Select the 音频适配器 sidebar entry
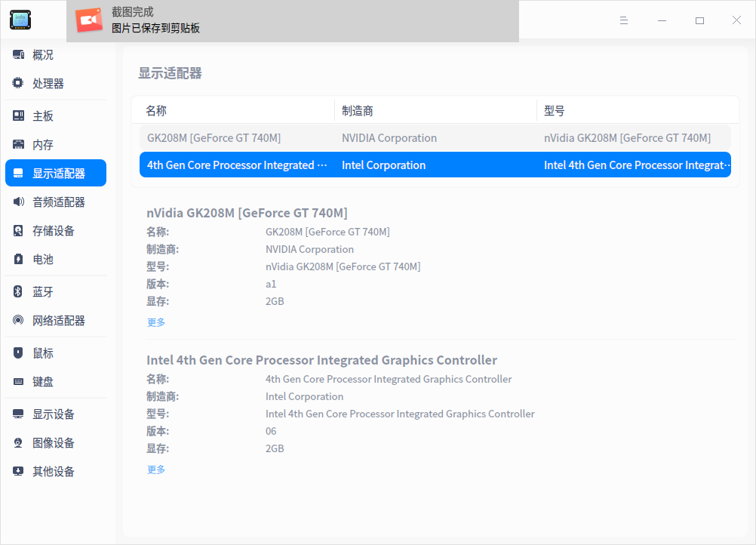This screenshot has height=545, width=756. [56, 202]
